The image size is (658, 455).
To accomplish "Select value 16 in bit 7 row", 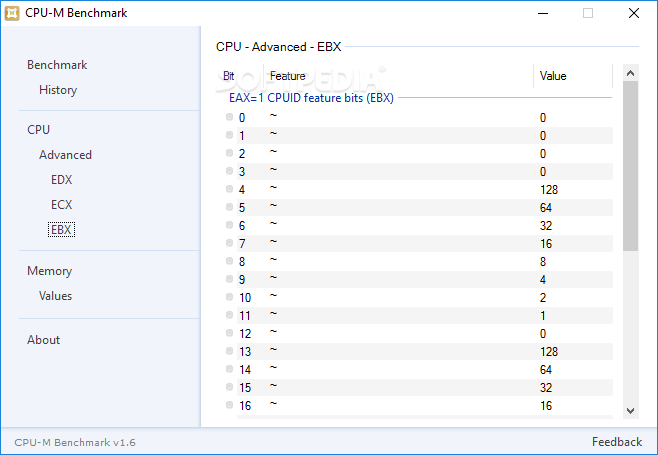I will point(546,244).
